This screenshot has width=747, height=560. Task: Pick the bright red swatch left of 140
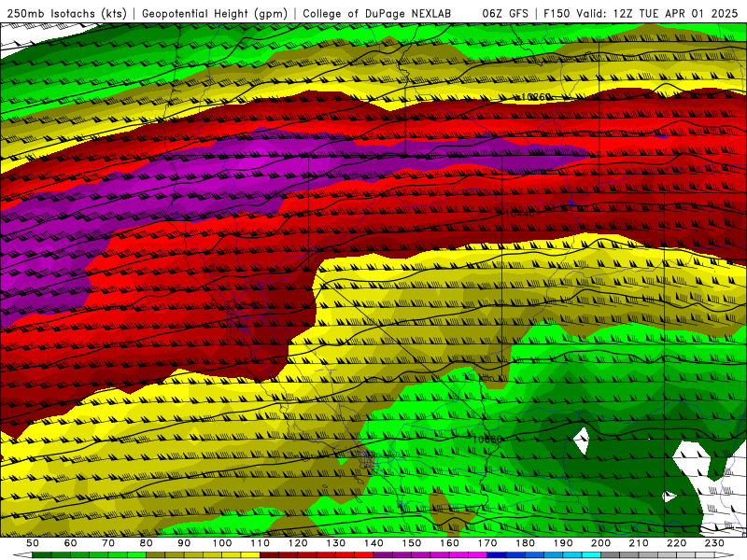click(364, 555)
